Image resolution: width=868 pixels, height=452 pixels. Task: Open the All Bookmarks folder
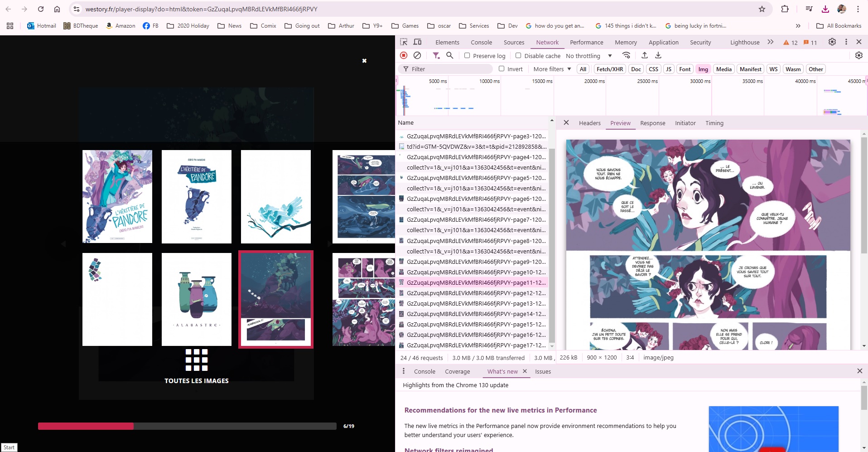tap(839, 26)
